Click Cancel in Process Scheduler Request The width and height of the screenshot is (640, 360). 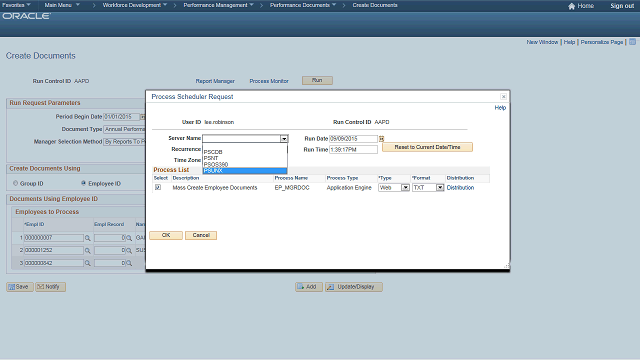[x=201, y=236]
